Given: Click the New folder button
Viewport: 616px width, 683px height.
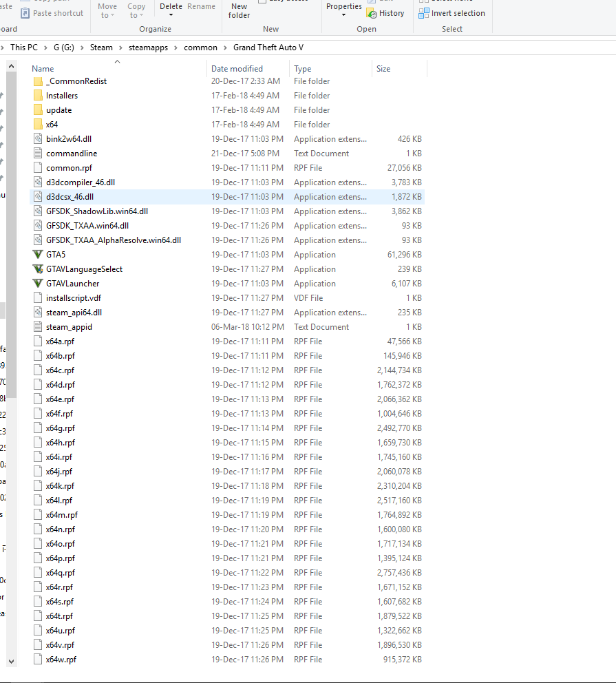Looking at the screenshot, I should 239,11.
